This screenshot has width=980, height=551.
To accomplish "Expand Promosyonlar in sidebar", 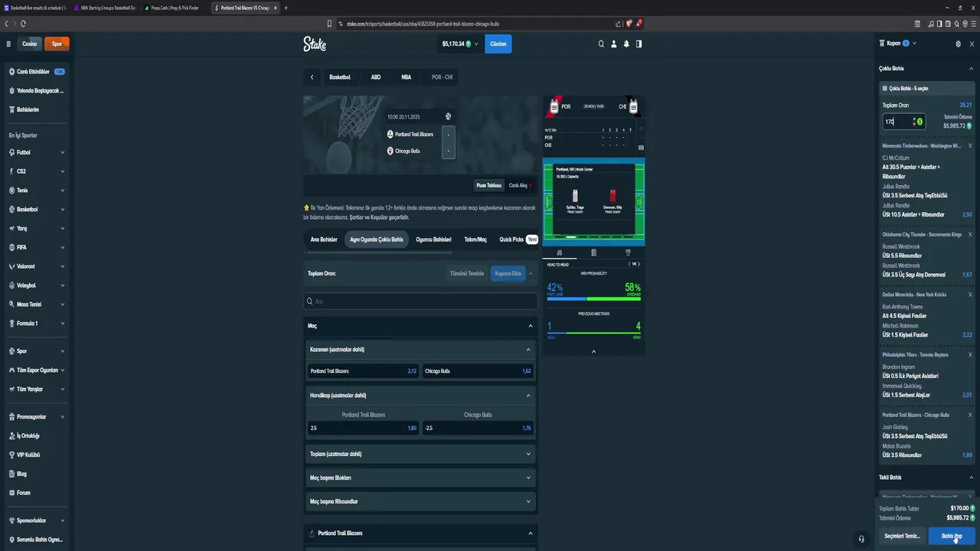I will pyautogui.click(x=36, y=417).
